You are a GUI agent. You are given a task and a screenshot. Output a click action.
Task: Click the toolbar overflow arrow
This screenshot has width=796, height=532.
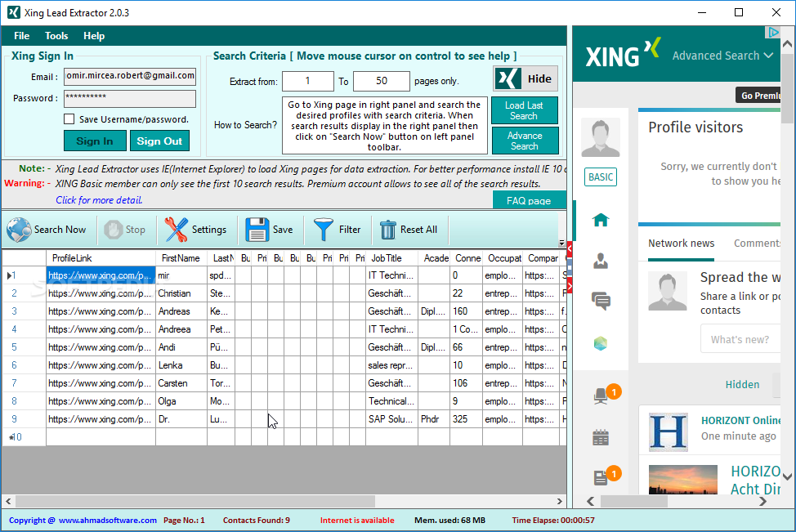561,244
